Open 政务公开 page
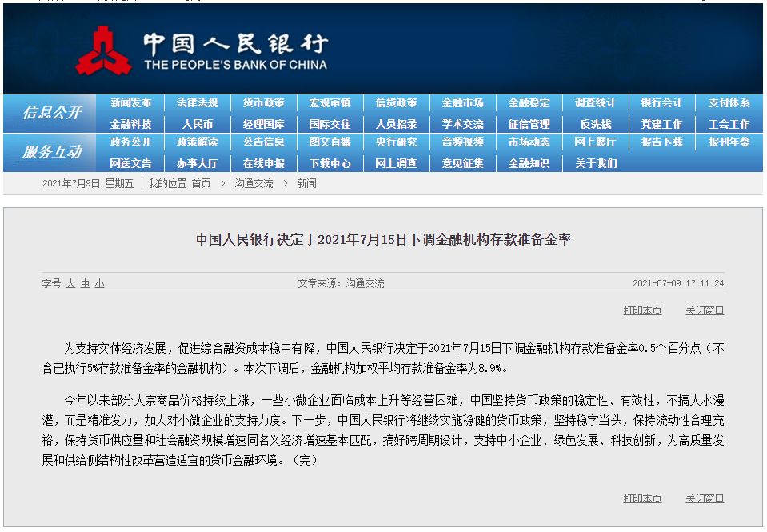Viewport: 767px width, 532px height. (130, 142)
